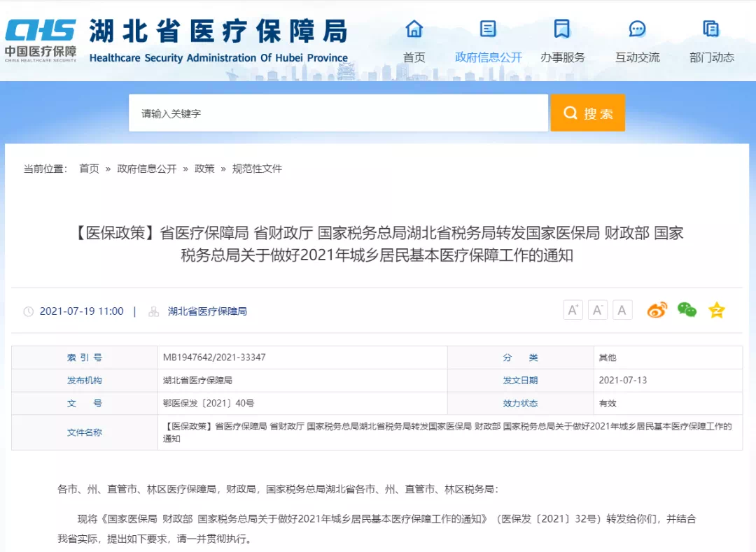Click 湖北省医疗保障局 source link beside date
The height and width of the screenshot is (552, 756).
tap(207, 311)
